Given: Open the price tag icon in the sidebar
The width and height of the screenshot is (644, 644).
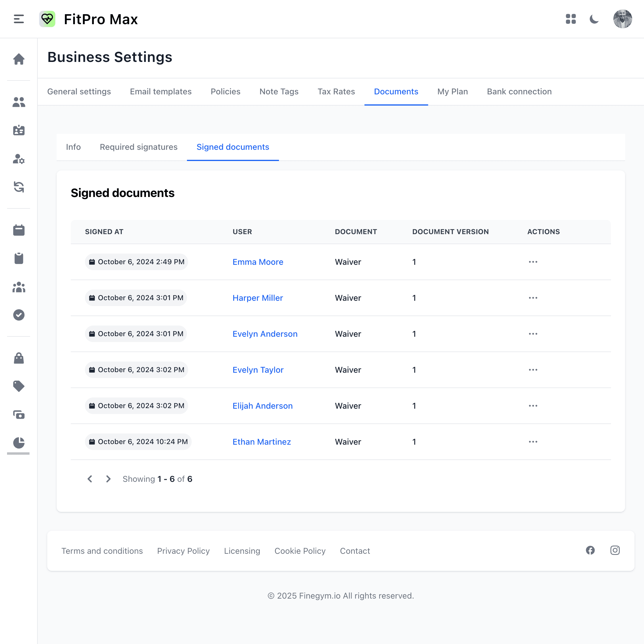Looking at the screenshot, I should (x=19, y=386).
